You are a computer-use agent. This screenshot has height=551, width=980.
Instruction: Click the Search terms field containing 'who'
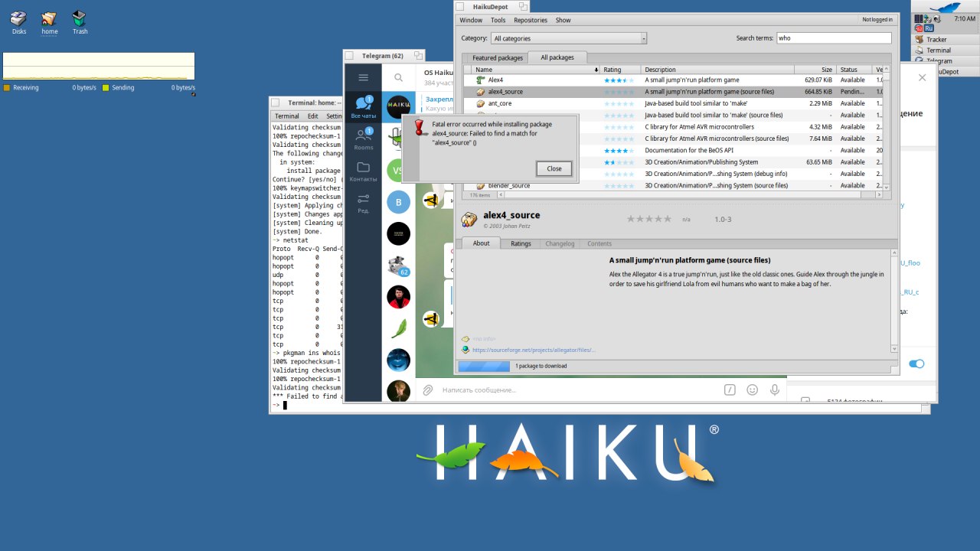point(834,37)
